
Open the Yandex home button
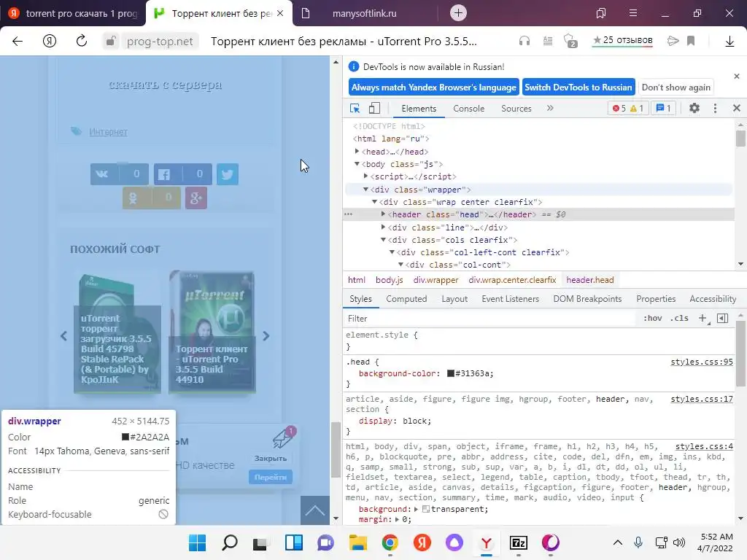pos(50,41)
